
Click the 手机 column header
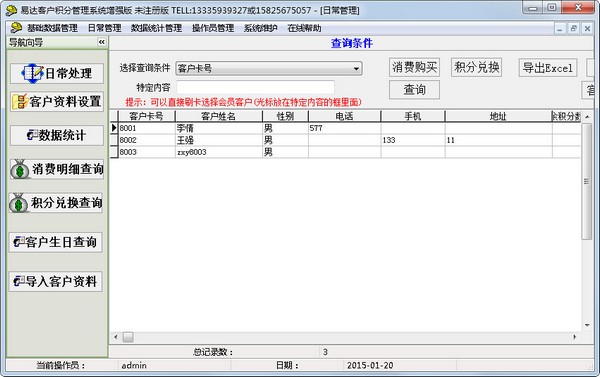pyautogui.click(x=413, y=116)
